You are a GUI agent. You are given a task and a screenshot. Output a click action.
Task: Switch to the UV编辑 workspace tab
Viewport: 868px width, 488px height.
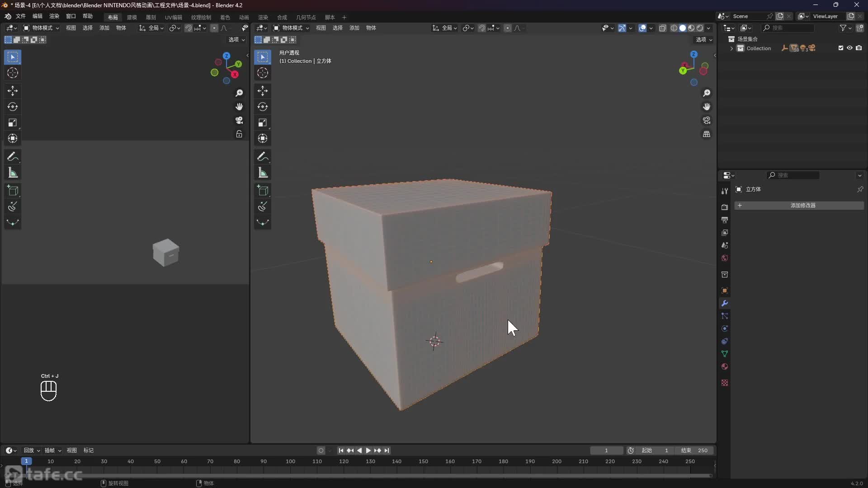click(174, 17)
